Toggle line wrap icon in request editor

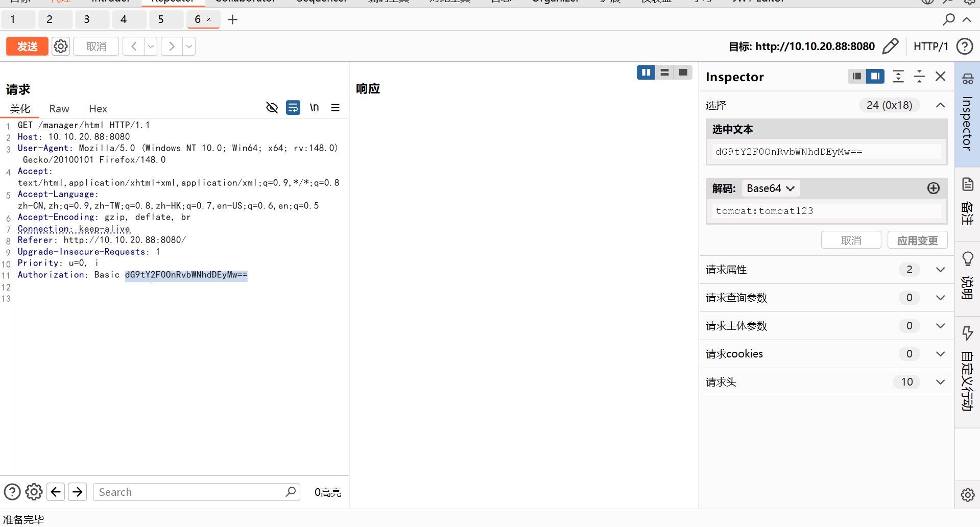coord(293,108)
